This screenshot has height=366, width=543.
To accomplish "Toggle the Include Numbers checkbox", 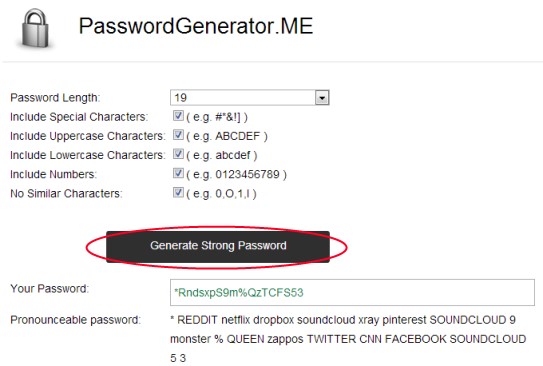I will pos(178,173).
